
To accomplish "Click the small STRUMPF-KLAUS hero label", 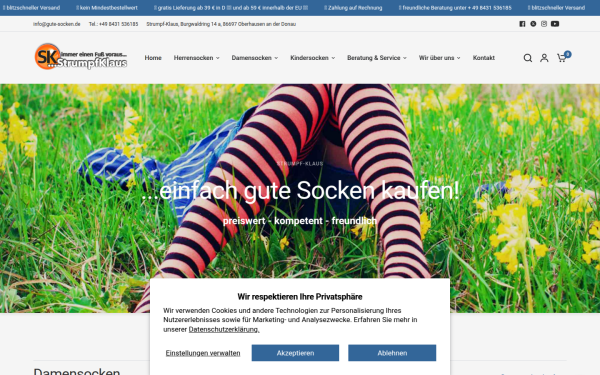I will pos(300,164).
